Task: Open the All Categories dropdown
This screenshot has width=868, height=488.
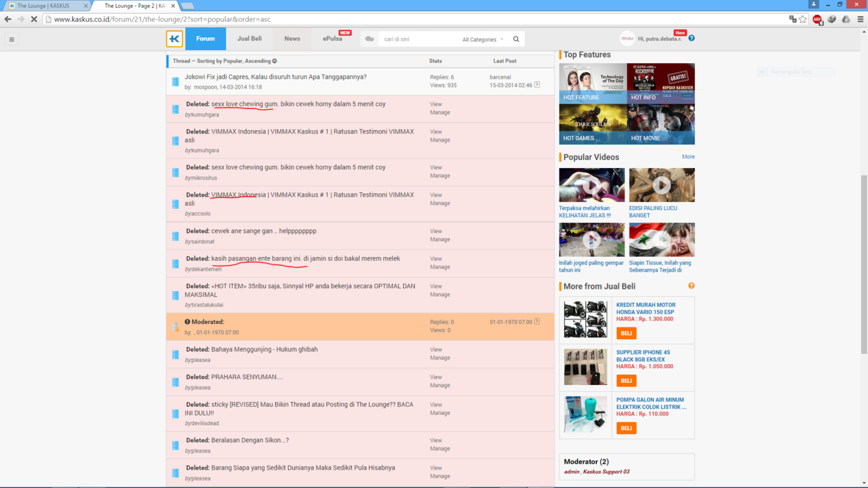Action: tap(483, 39)
